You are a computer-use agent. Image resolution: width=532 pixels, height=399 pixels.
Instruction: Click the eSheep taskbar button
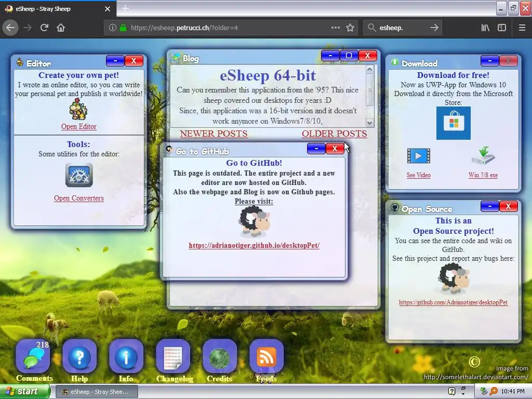click(x=97, y=392)
